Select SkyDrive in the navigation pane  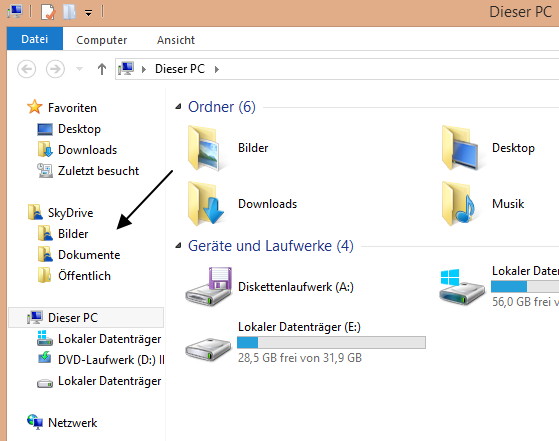[71, 213]
